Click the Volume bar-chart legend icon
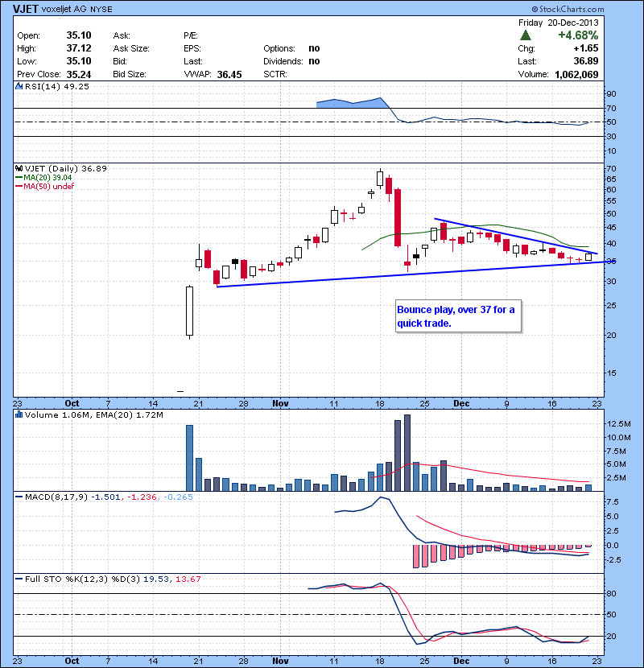 [x=19, y=414]
